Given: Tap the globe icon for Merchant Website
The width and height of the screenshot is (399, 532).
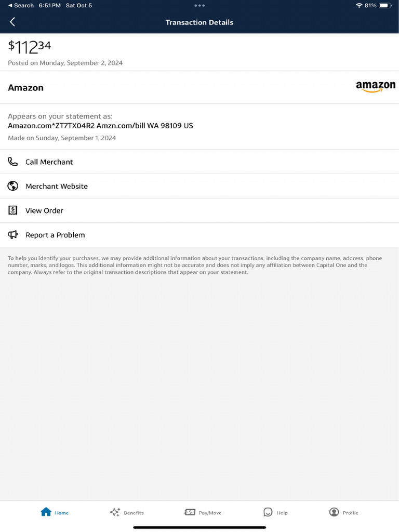Looking at the screenshot, I should [13, 186].
